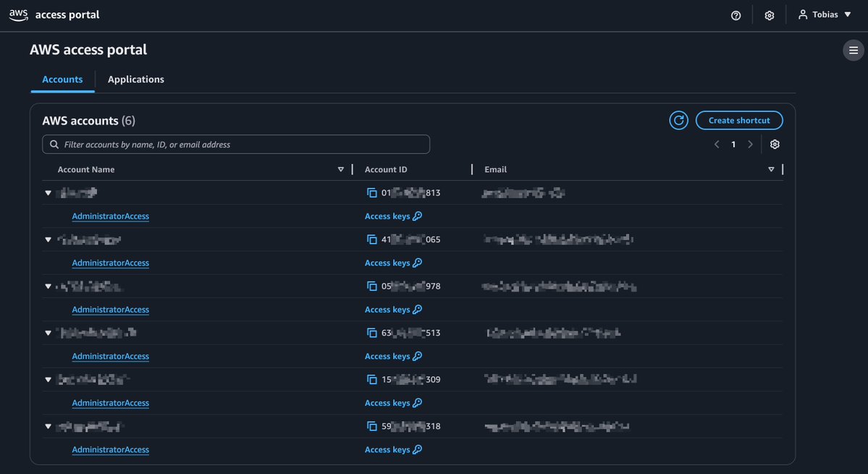
Task: Sort by Email column arrow
Action: coord(770,170)
